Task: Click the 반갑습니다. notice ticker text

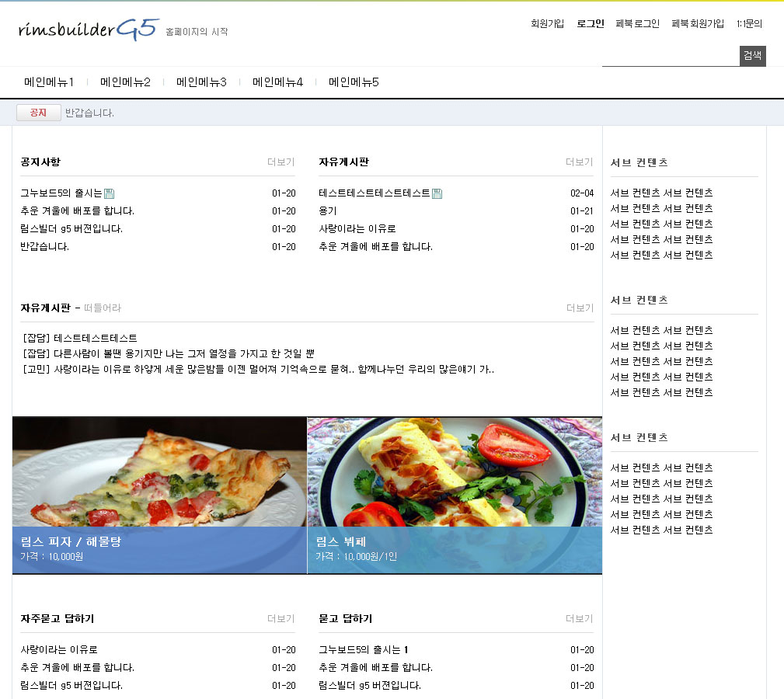Action: [x=89, y=113]
